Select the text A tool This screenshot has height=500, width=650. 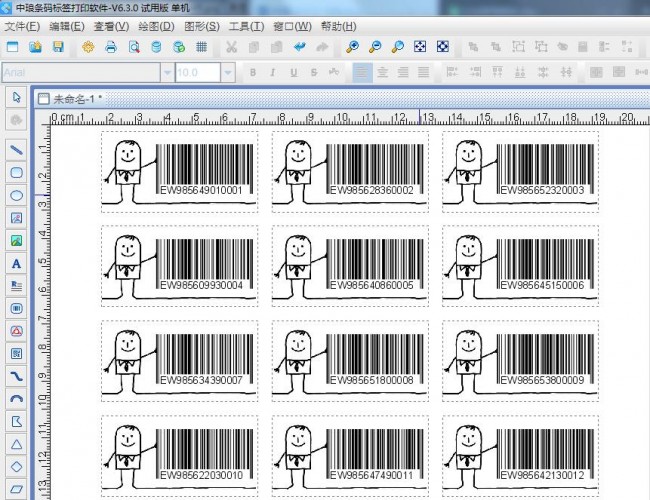coord(16,263)
